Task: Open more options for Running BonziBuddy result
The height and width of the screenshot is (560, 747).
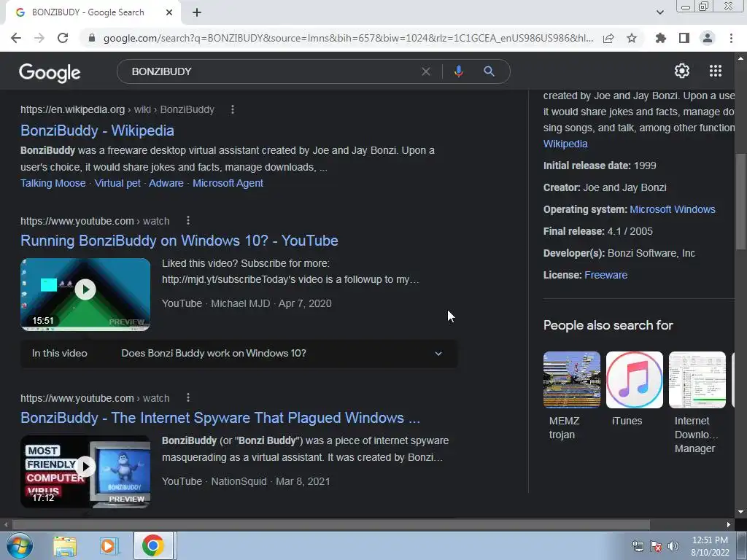Action: pos(188,220)
